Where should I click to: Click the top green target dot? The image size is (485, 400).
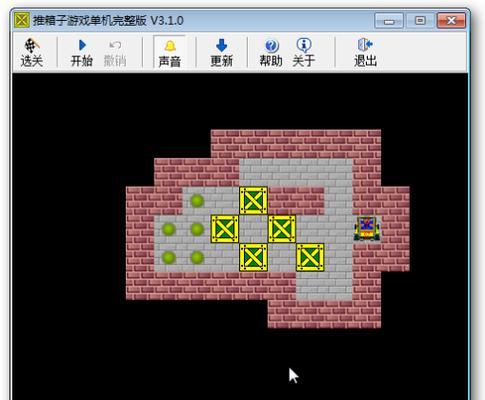pos(197,201)
